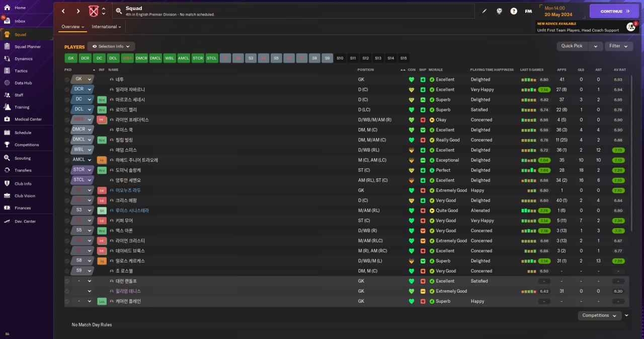Open Club Info shield icon
Viewport: 644px width, 339px height.
[x=7, y=183]
